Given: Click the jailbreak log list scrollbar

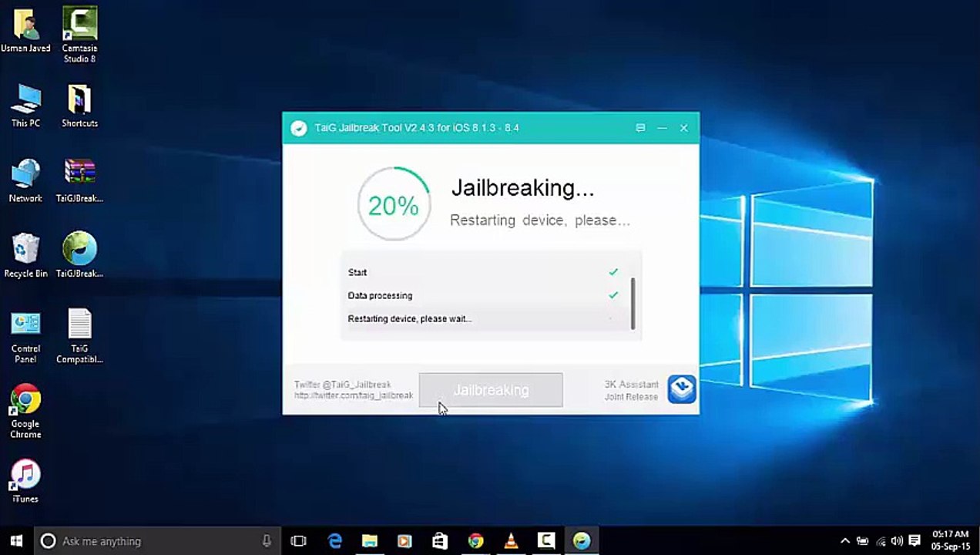Looking at the screenshot, I should (x=633, y=303).
